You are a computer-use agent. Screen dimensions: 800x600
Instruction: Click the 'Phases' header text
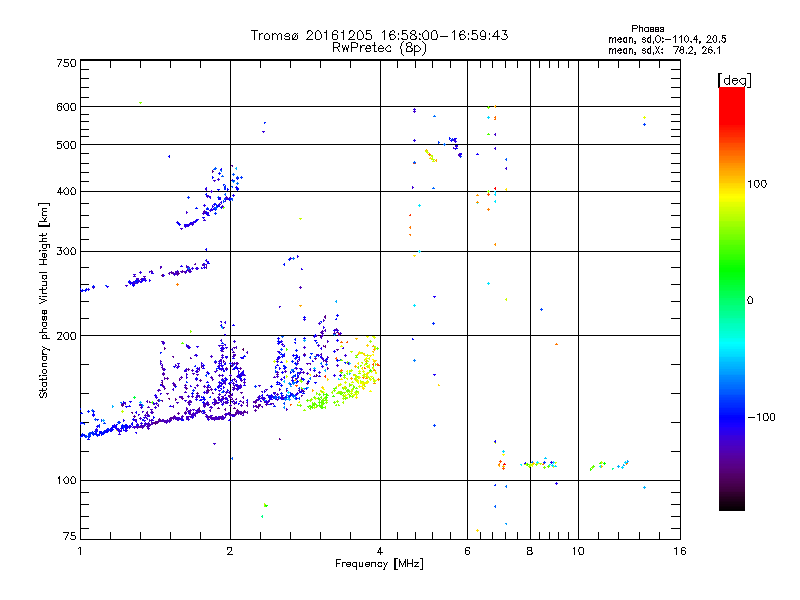647,29
